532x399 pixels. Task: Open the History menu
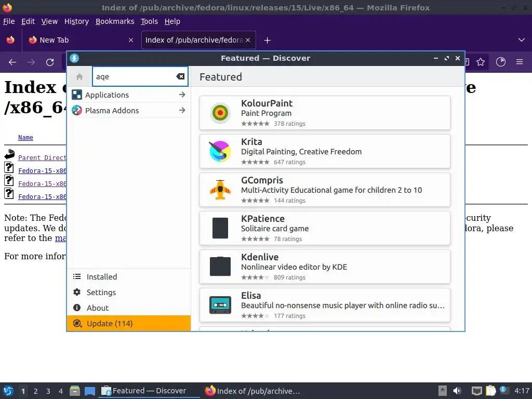click(x=77, y=21)
